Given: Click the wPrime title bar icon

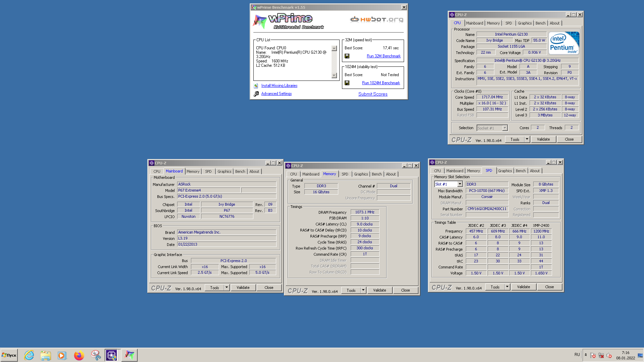Looking at the screenshot, I should [254, 7].
